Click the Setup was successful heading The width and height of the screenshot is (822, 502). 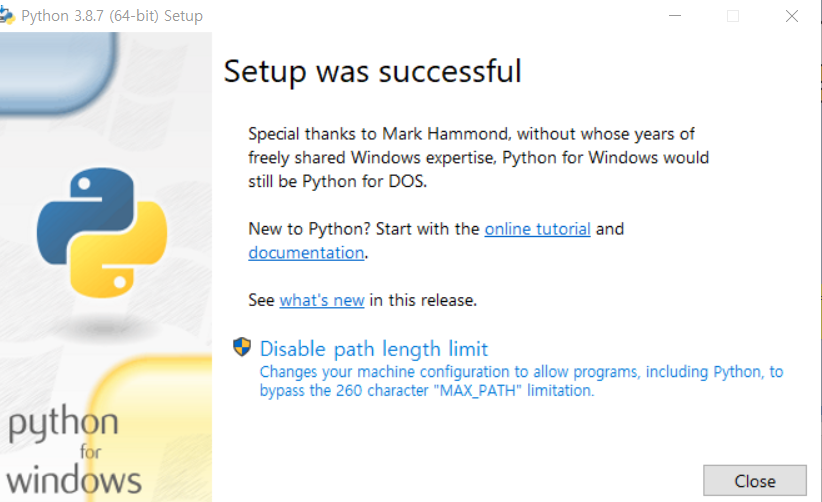372,71
